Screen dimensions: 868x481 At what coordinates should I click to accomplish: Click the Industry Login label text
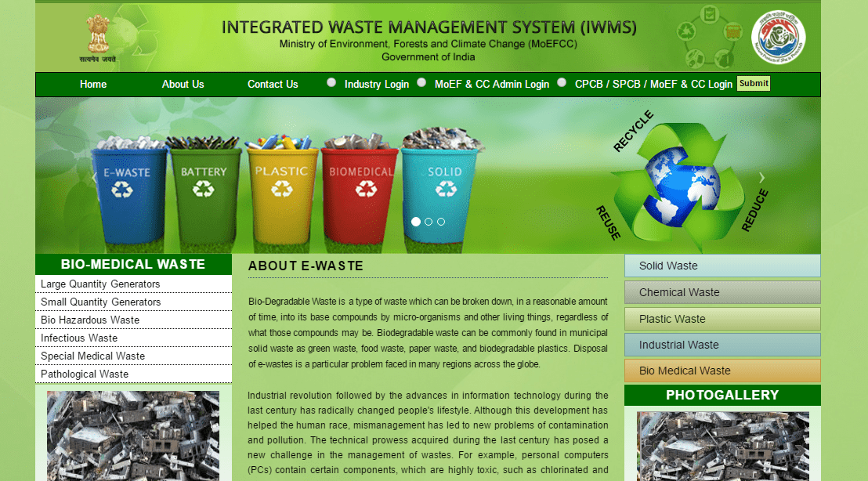coord(377,84)
